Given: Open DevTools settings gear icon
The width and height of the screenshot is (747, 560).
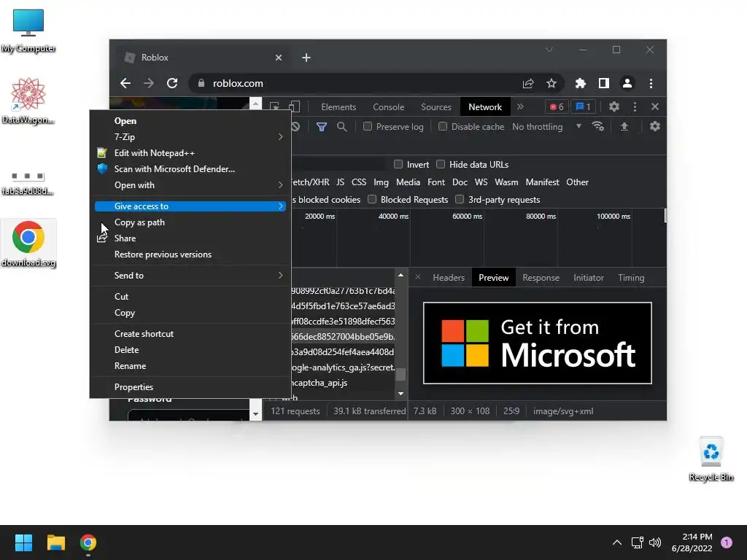Looking at the screenshot, I should pos(614,106).
